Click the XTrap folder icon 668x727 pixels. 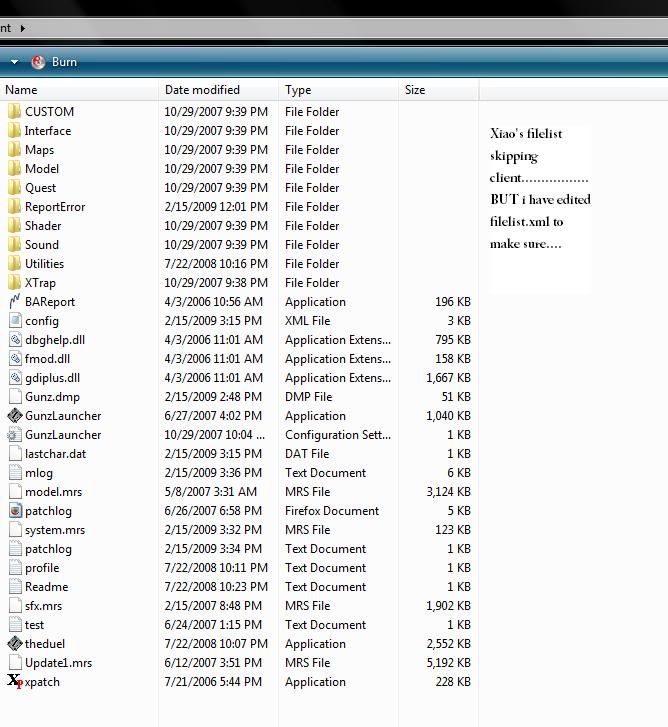(15, 283)
